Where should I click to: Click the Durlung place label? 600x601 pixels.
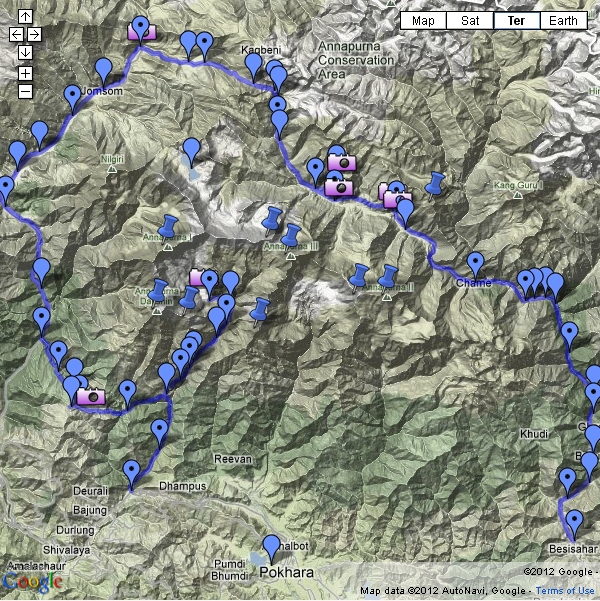[75, 530]
